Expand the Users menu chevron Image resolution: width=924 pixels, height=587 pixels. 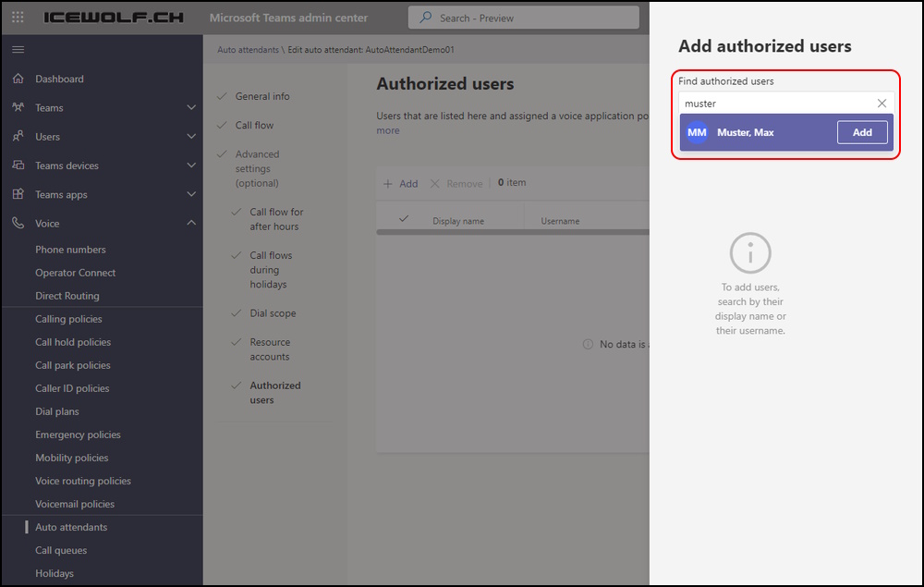point(191,136)
